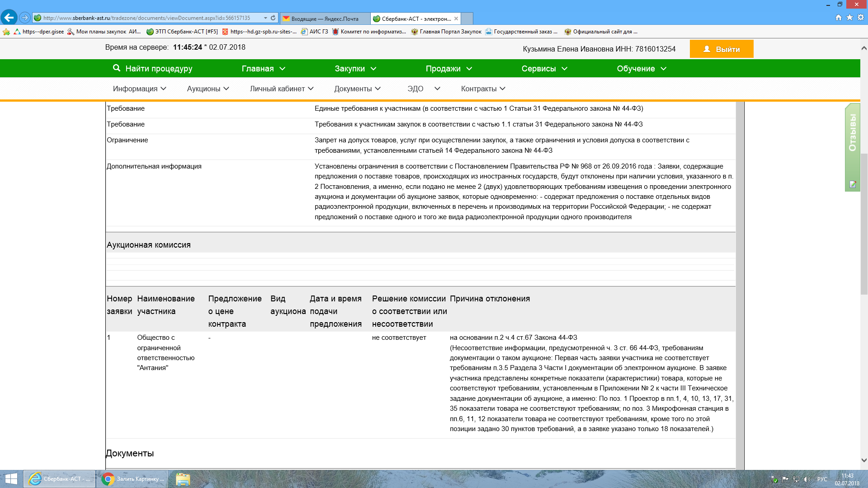Click the page scrollbar down arrow
Image resolution: width=868 pixels, height=488 pixels.
tap(864, 460)
